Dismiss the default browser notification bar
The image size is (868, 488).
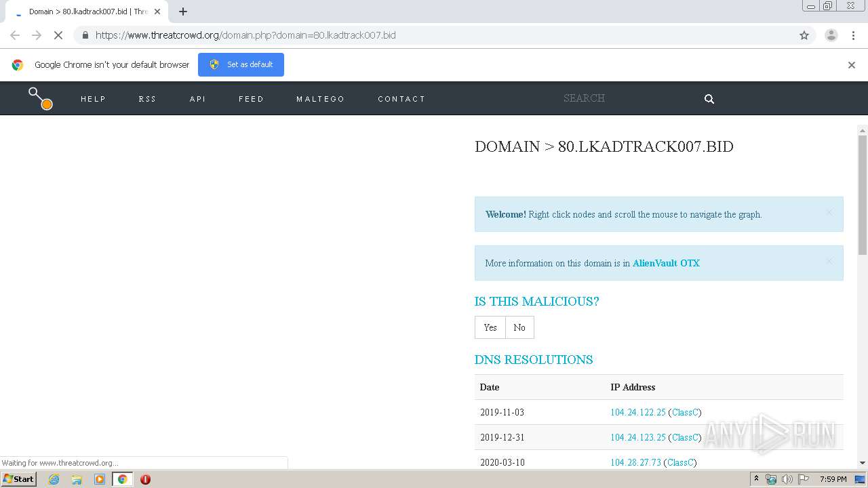point(852,65)
